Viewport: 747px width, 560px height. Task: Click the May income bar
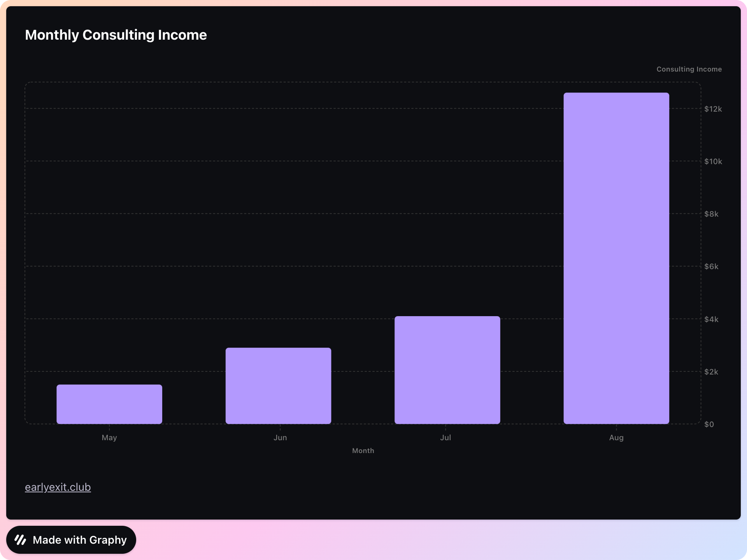click(x=109, y=404)
